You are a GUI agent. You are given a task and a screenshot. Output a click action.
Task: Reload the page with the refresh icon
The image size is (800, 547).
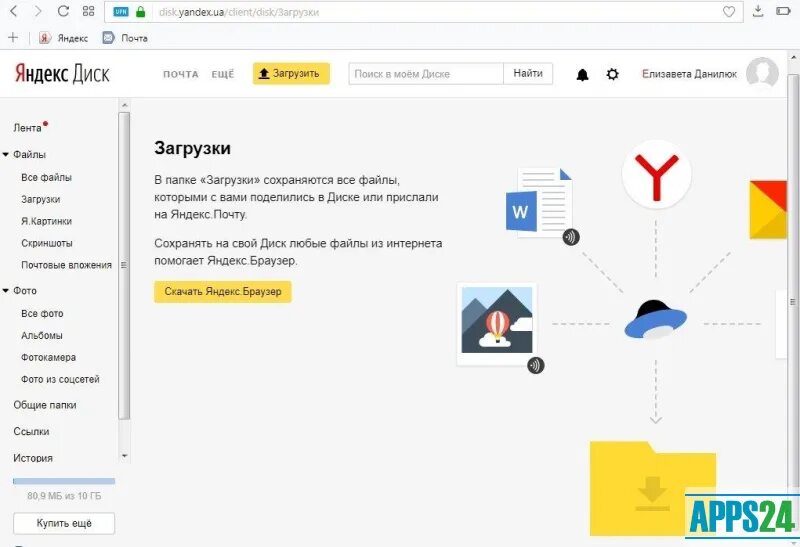tap(63, 11)
